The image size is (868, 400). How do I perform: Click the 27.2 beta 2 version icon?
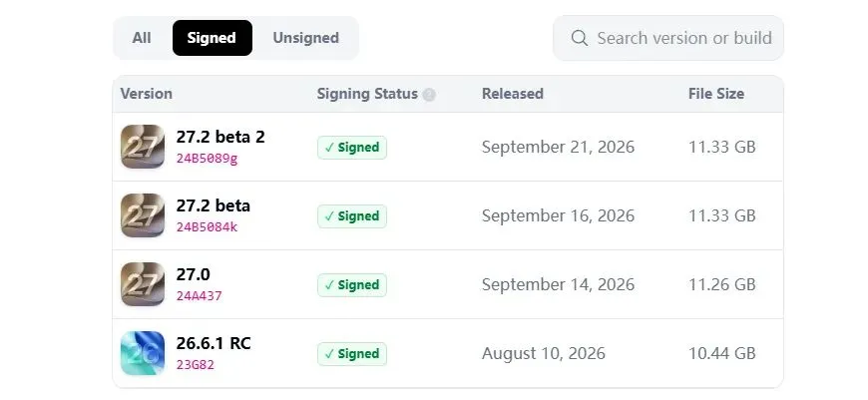pos(143,147)
